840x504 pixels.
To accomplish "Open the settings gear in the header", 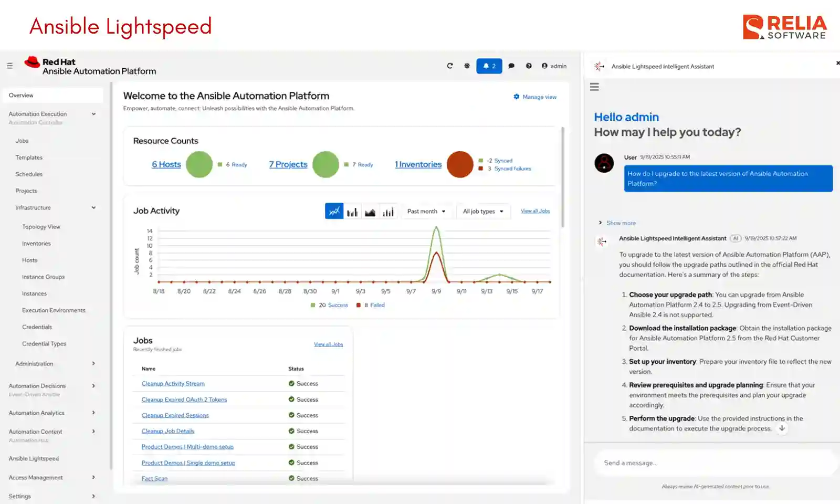I will click(x=467, y=66).
